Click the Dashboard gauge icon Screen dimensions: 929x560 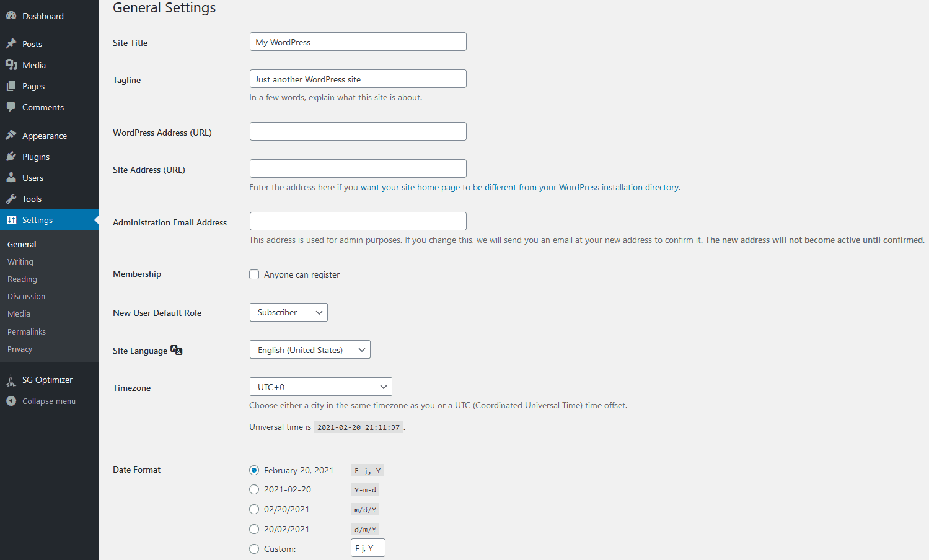(11, 15)
